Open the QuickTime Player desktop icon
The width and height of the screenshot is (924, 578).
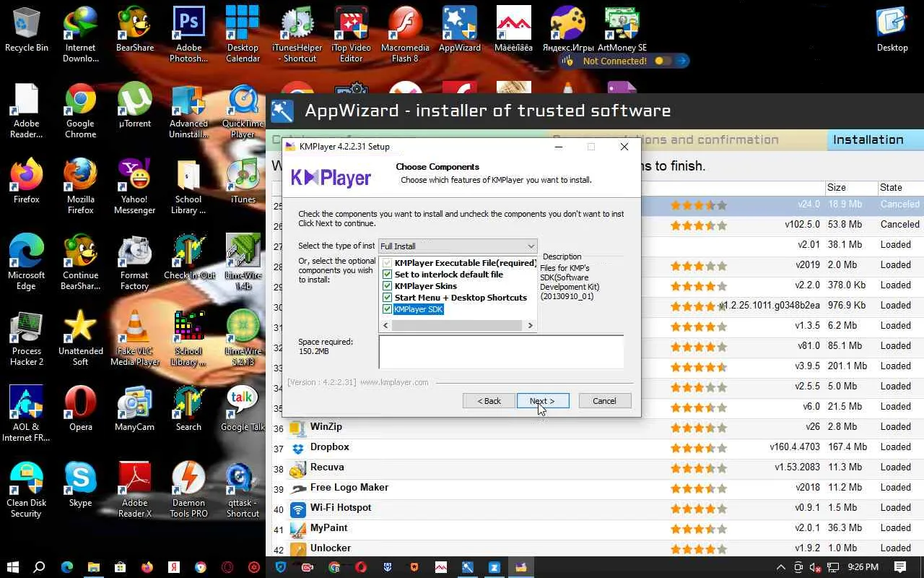pos(243,111)
